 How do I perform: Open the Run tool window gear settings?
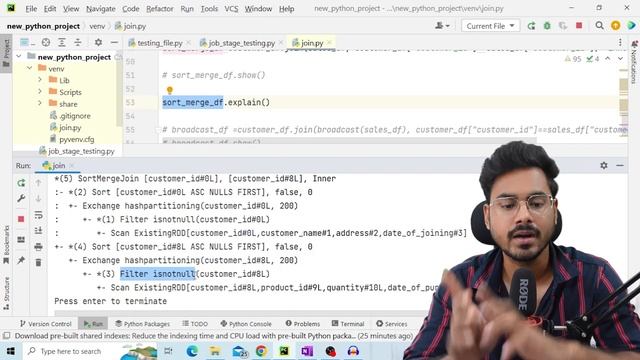click(x=604, y=165)
